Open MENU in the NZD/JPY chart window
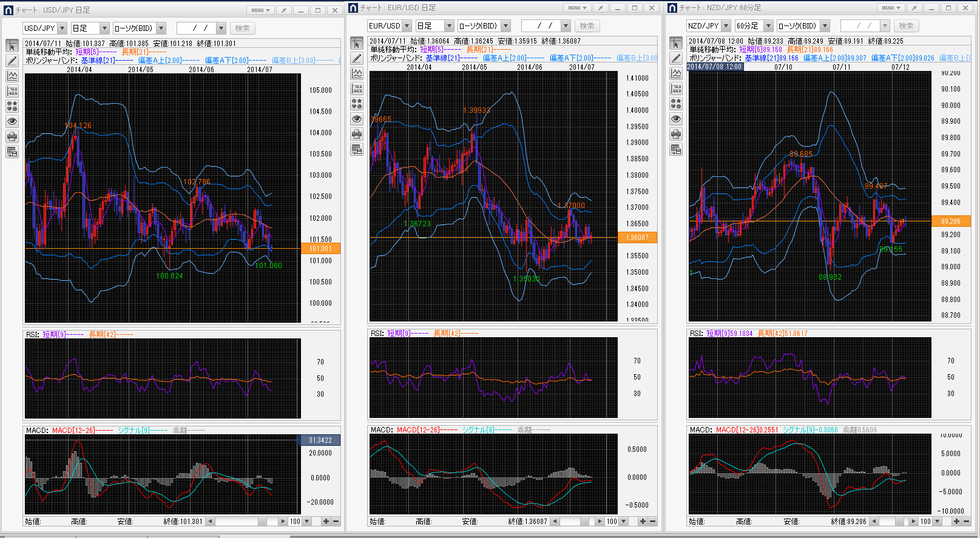 click(x=890, y=8)
